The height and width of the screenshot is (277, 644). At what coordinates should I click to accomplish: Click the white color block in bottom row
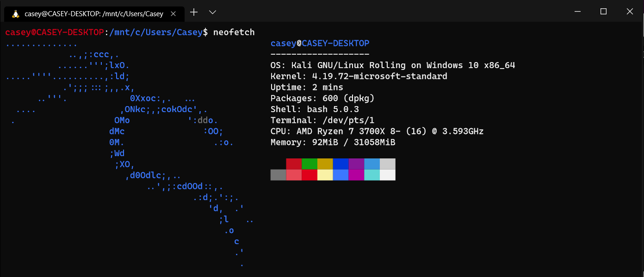(388, 175)
